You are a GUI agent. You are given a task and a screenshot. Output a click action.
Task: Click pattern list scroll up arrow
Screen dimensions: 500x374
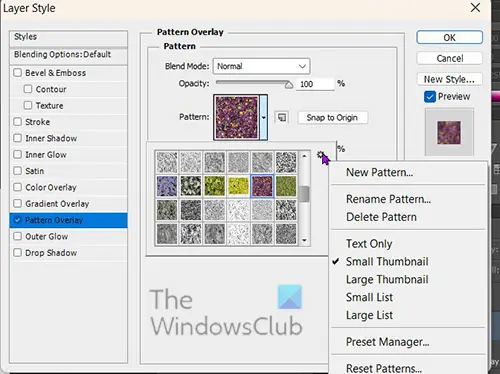[x=304, y=156]
